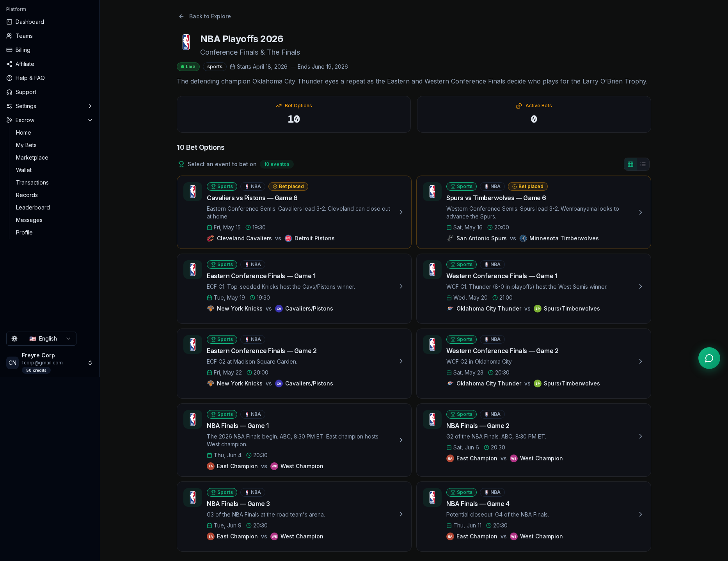Click the Cleveland Cavaliers team logo
The width and height of the screenshot is (728, 561).
211,238
